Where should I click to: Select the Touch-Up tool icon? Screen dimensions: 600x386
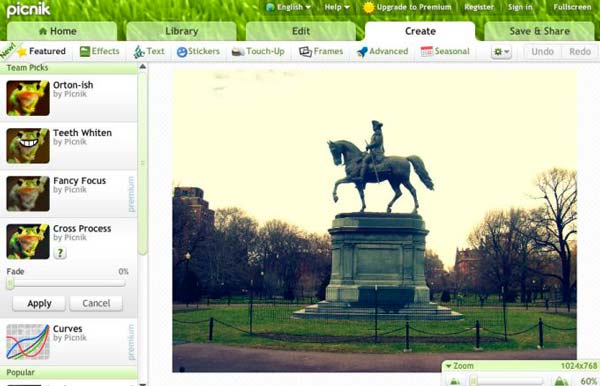(238, 51)
